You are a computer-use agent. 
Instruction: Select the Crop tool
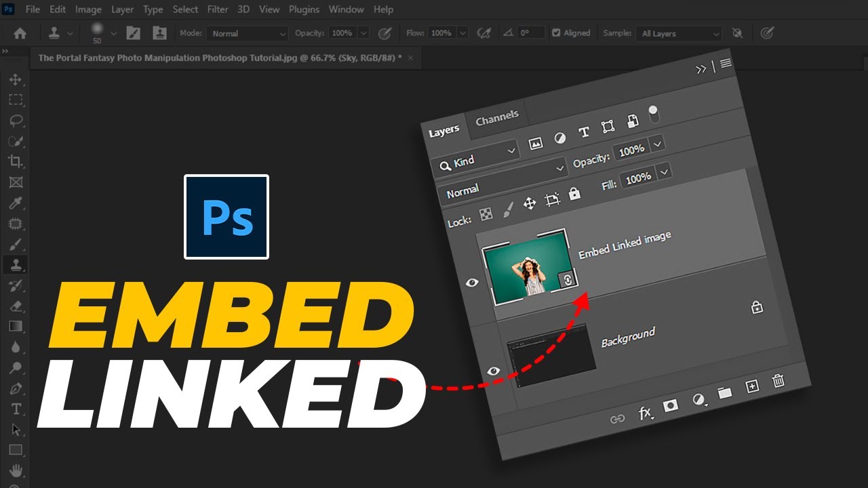pos(15,161)
